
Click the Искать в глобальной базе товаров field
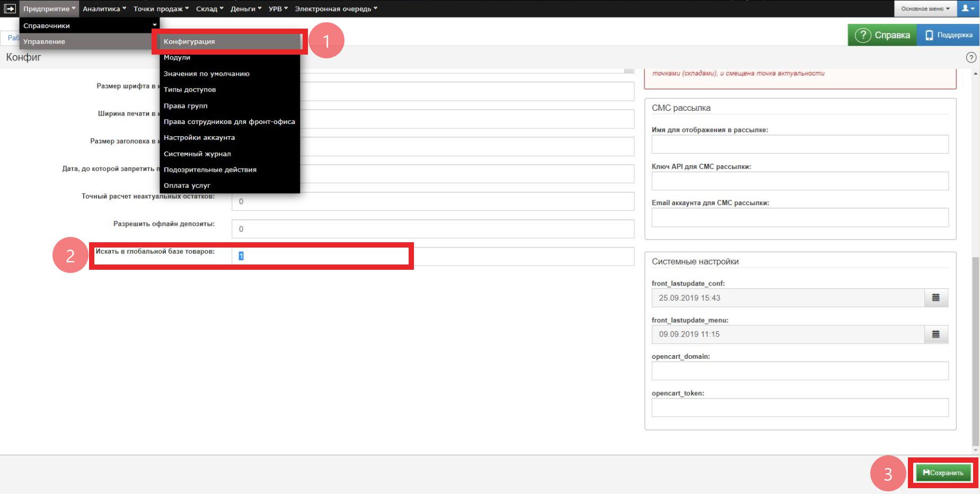[x=432, y=257]
